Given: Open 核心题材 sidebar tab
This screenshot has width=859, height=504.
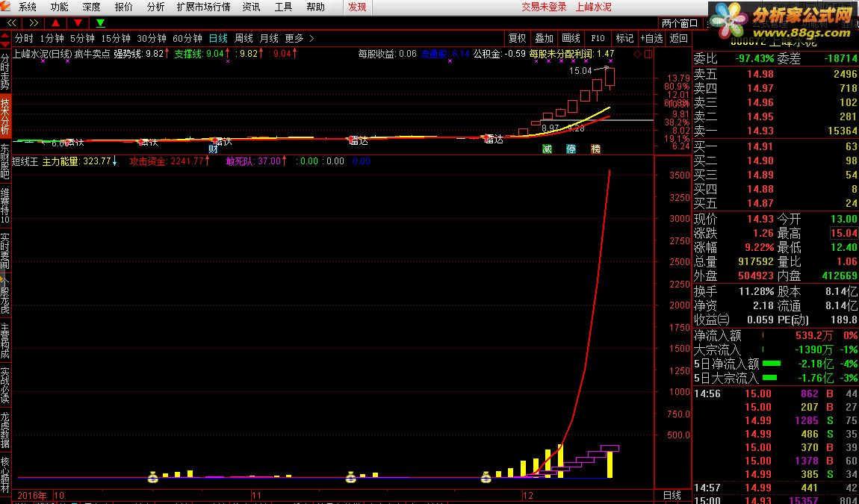Looking at the screenshot, I should click(5, 474).
